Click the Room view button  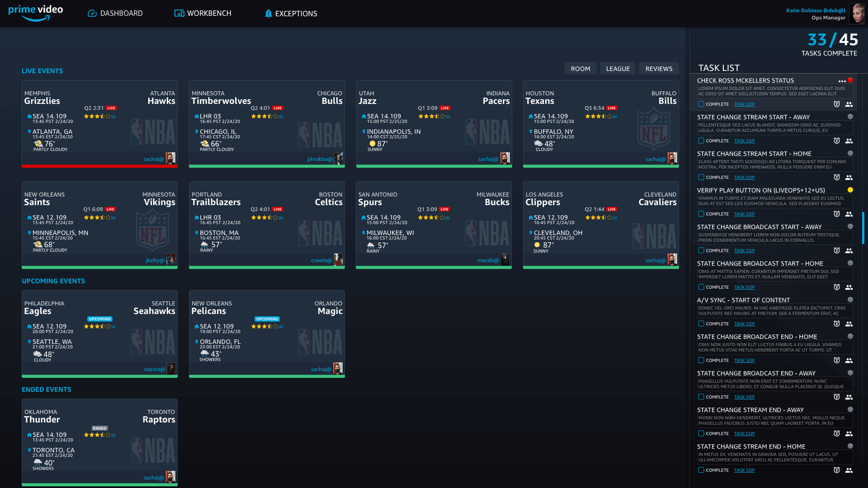click(x=580, y=69)
